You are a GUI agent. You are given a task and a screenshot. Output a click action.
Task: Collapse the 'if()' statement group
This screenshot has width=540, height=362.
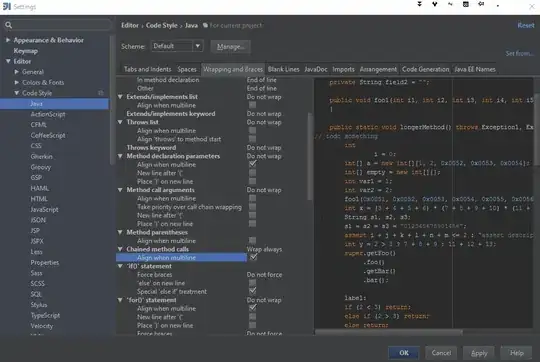coord(120,266)
